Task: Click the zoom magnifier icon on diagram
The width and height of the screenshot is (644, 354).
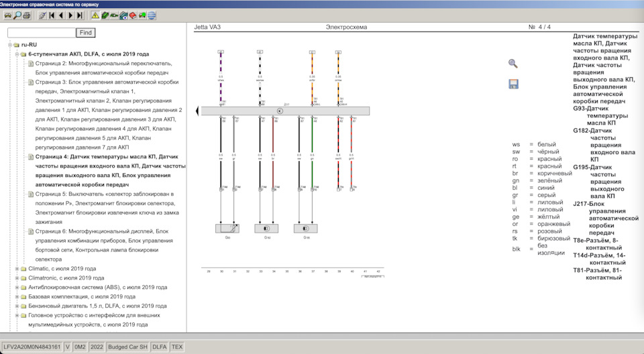Action: pos(513,64)
